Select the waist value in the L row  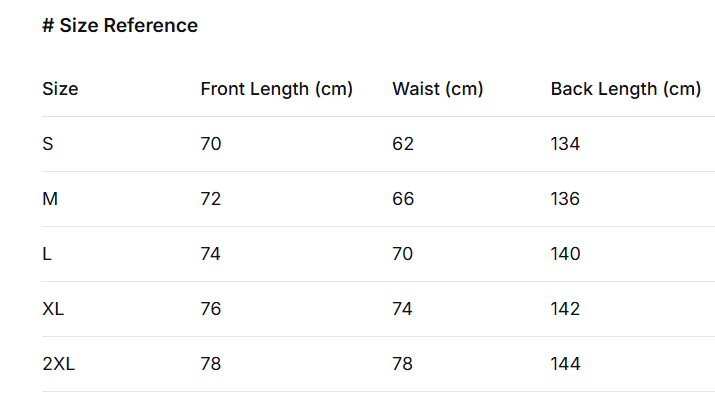403,254
